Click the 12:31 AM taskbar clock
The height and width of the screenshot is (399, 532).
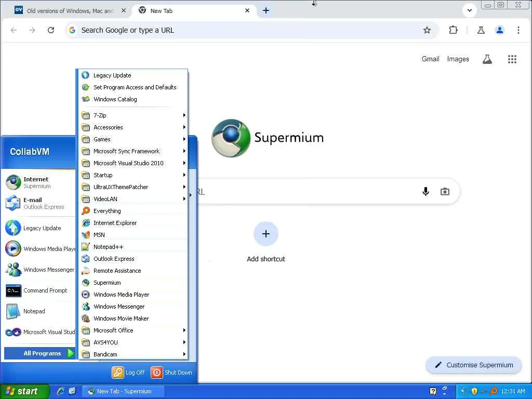(x=513, y=391)
